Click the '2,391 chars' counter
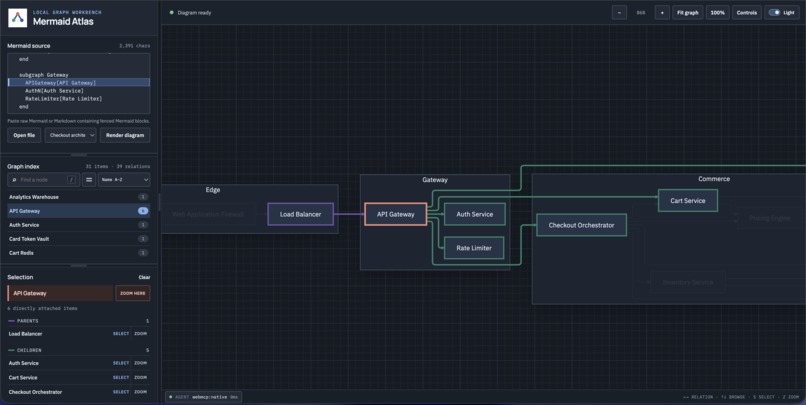 tap(135, 46)
